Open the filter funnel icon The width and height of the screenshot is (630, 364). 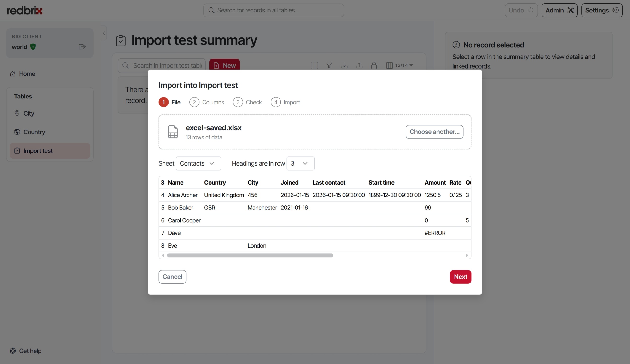point(329,65)
